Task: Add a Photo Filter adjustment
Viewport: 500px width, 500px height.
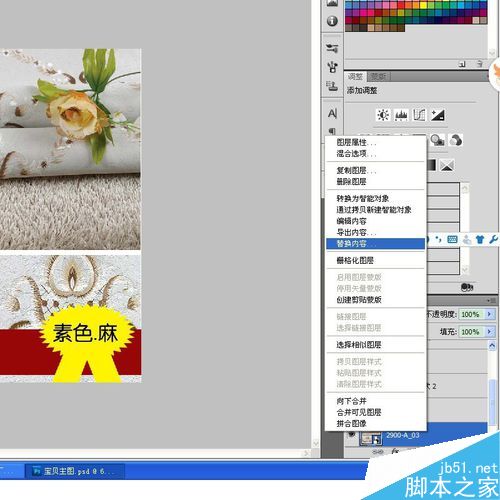Action: click(x=437, y=140)
